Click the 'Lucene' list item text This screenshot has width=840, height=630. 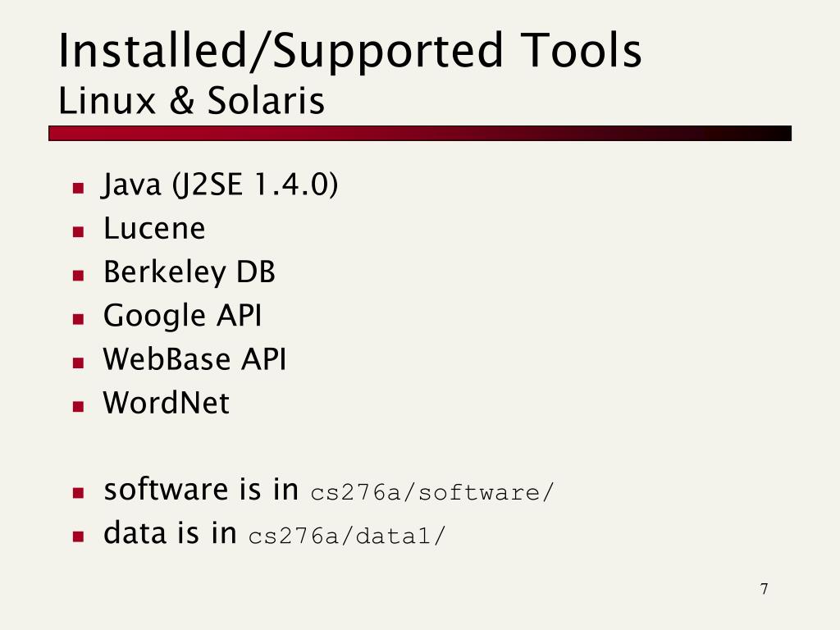(154, 228)
